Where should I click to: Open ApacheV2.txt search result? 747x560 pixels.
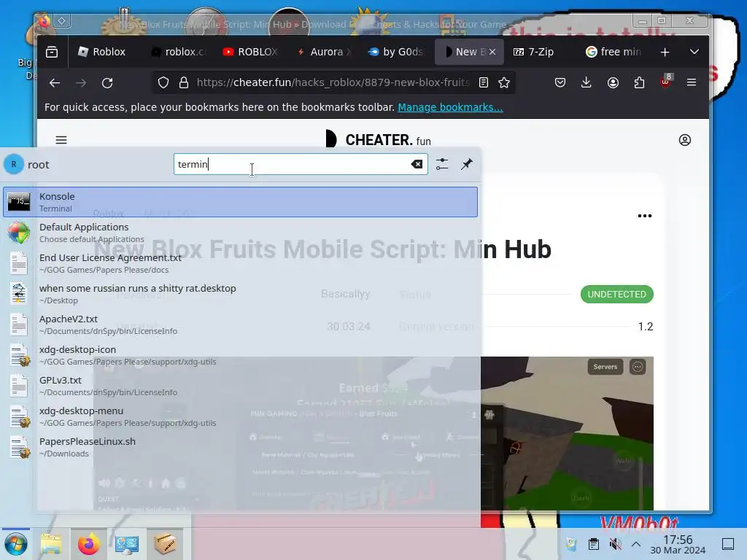tap(240, 324)
